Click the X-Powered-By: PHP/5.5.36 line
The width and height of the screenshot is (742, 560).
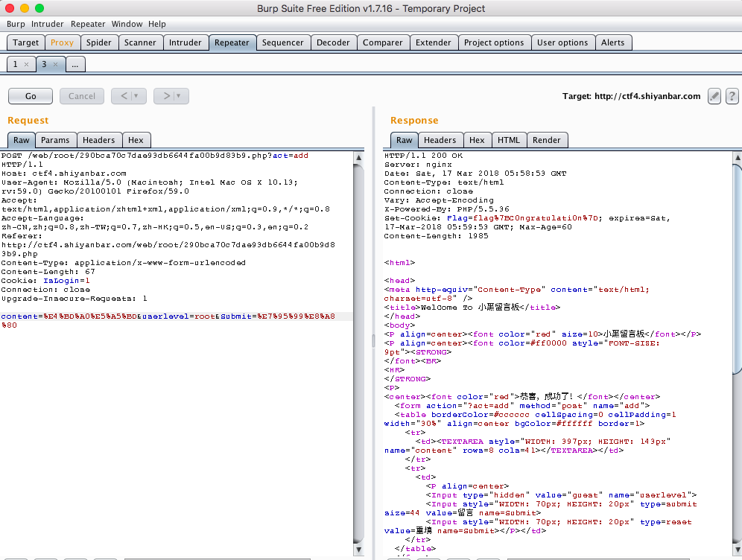pyautogui.click(x=447, y=209)
